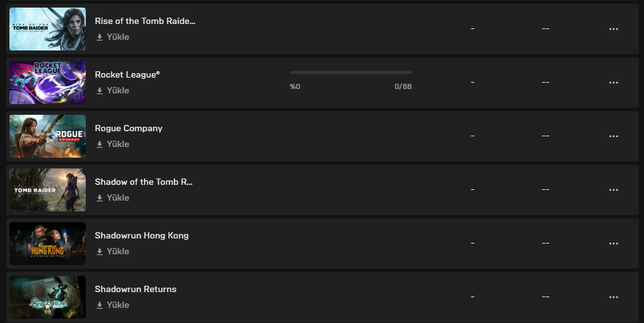Viewport: 644px width, 323px height.
Task: Open the Rise of the Tomb Raider thumbnail
Action: point(48,29)
